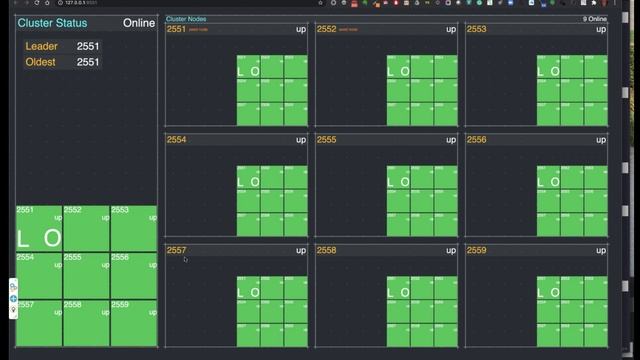Click the 2553 title in Cluster Nodes panel
This screenshot has height=360, width=640.
click(x=476, y=29)
